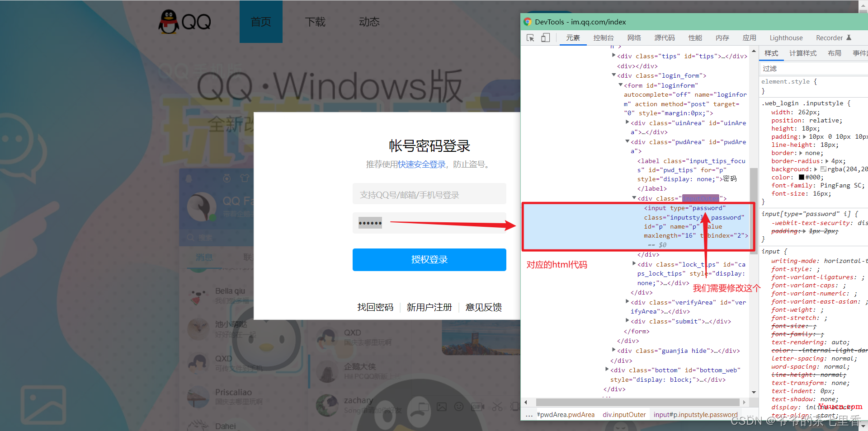Viewport: 868px width, 431px height.
Task: Click the QQ account input field
Action: [x=429, y=195]
